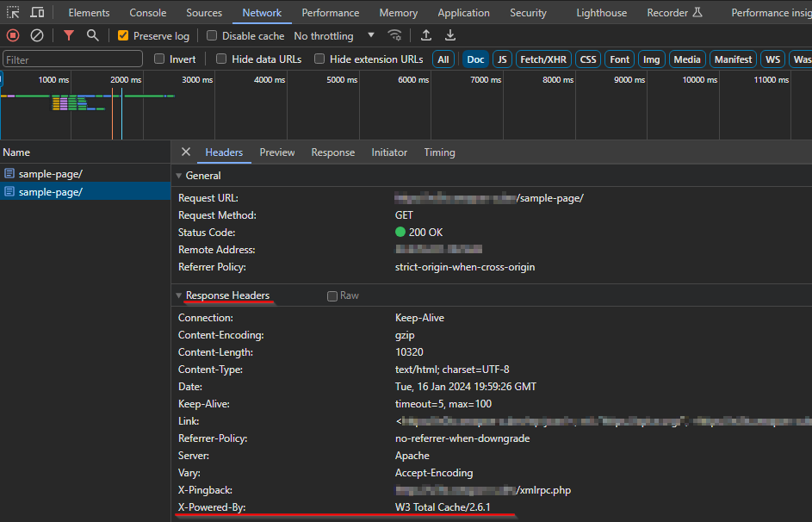Check the Raw headers checkbox
812x522 pixels.
pos(332,295)
